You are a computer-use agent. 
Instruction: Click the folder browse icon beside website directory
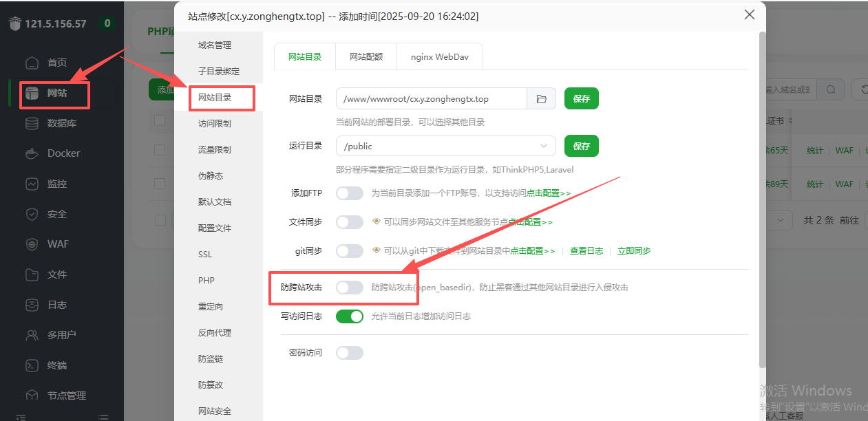541,99
